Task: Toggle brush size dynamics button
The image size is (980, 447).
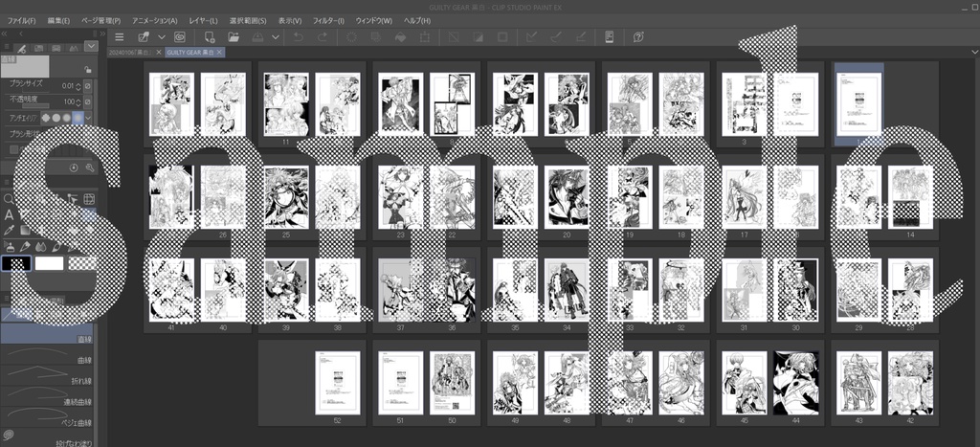Action: pos(88,85)
